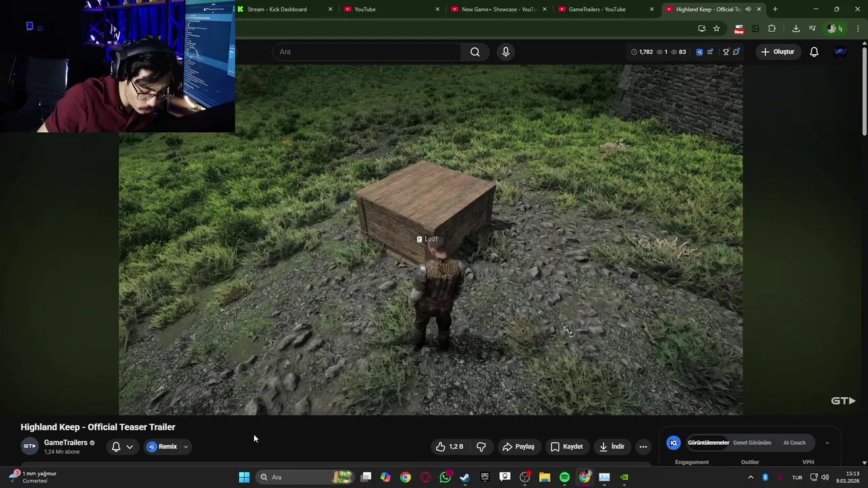Open the vidIQ logo icon in header
This screenshot has width=868, height=488.
point(699,52)
